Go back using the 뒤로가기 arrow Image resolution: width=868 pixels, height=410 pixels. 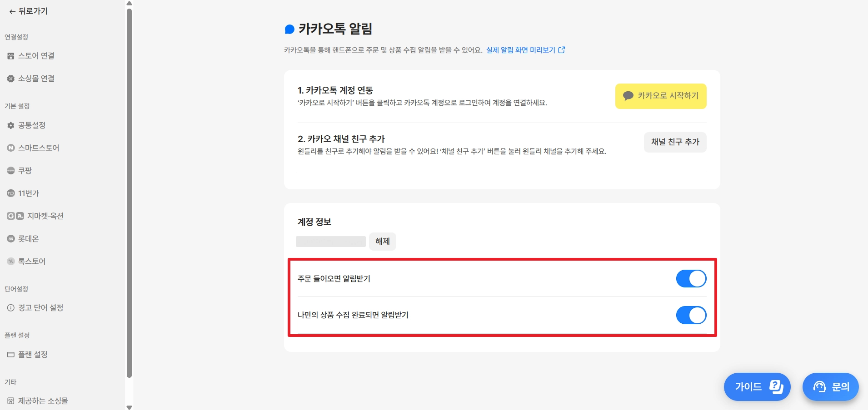coord(12,11)
